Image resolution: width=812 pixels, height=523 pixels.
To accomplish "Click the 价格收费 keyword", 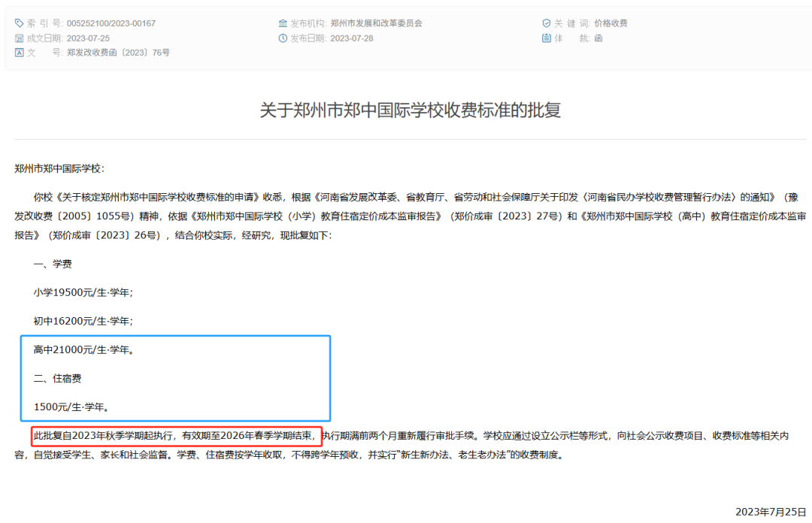I will pos(611,23).
